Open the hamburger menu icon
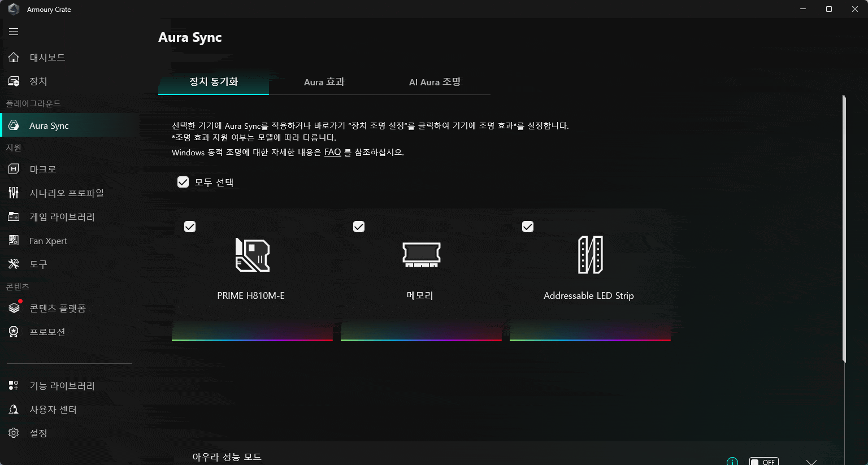This screenshot has width=868, height=465. click(14, 32)
